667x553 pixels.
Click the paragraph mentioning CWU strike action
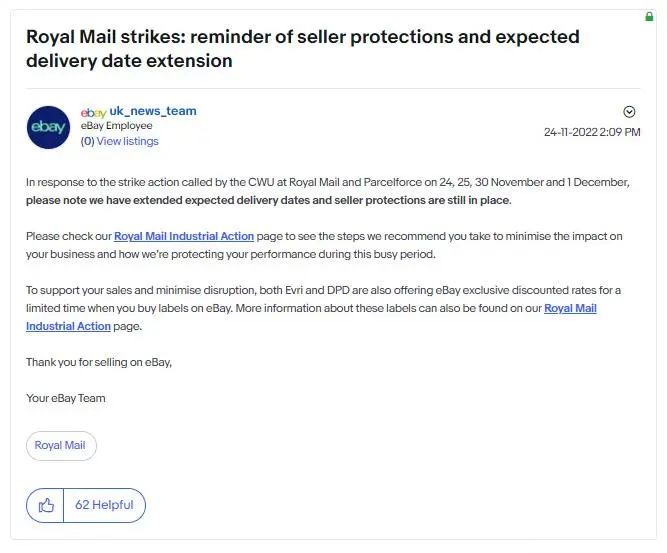[328, 182]
